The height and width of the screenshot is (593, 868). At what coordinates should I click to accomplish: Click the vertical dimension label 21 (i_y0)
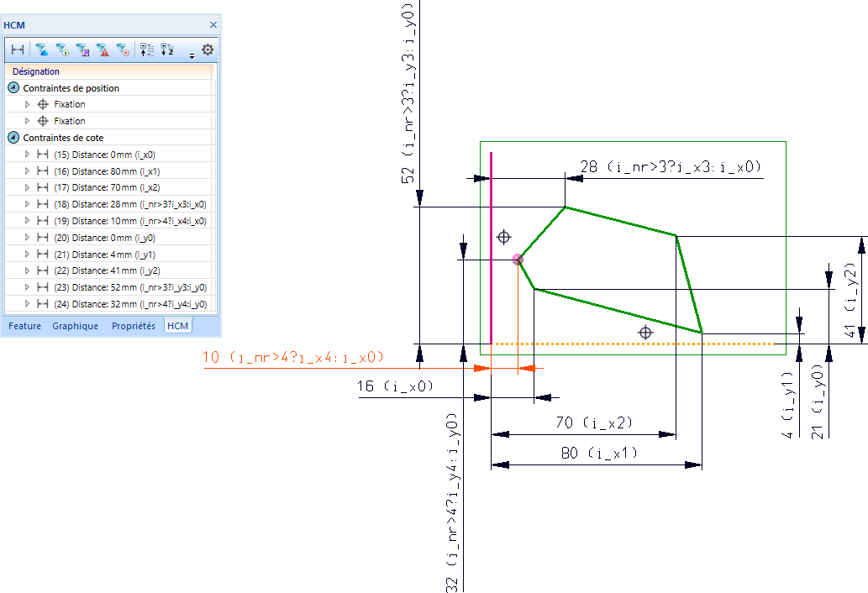818,401
